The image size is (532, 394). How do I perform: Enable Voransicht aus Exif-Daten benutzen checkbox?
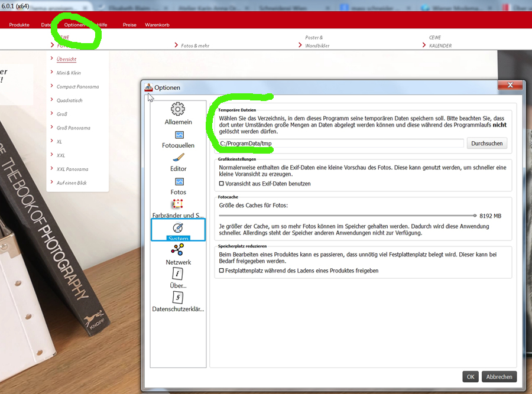coord(222,184)
